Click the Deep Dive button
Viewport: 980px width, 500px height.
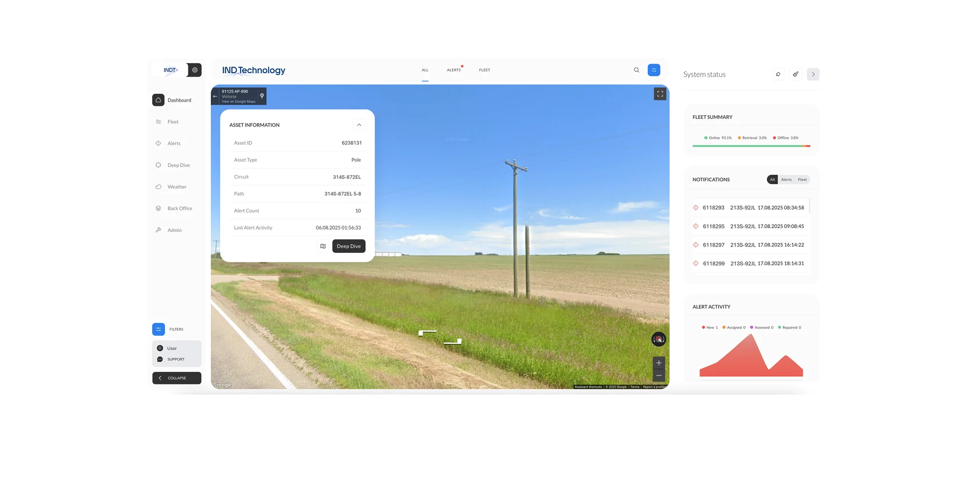click(349, 246)
